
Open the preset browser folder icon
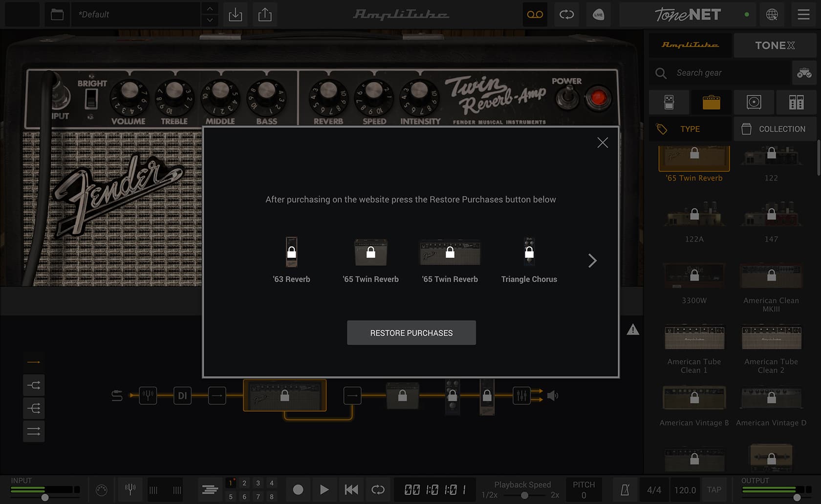pos(57,15)
